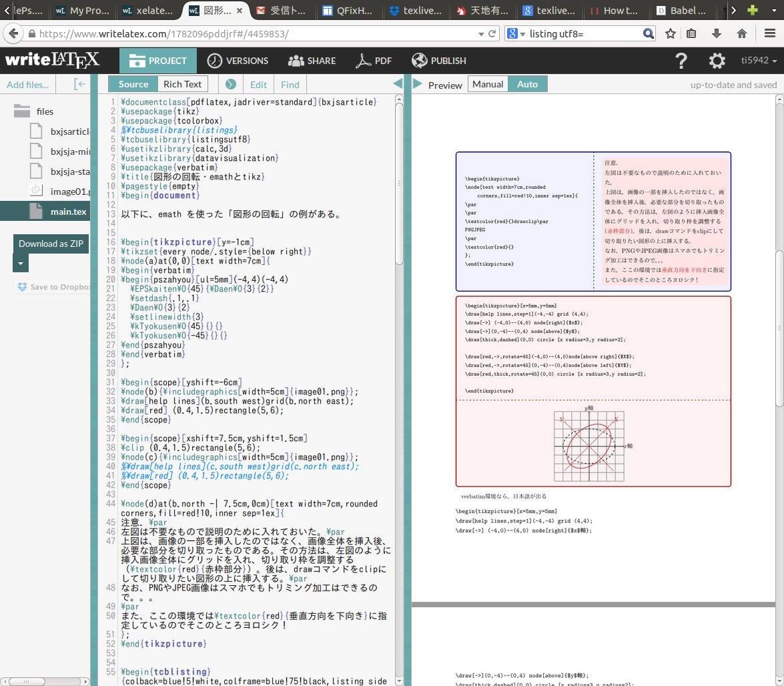Click the round recompile arrow icon
784x686 pixels.
pos(230,84)
